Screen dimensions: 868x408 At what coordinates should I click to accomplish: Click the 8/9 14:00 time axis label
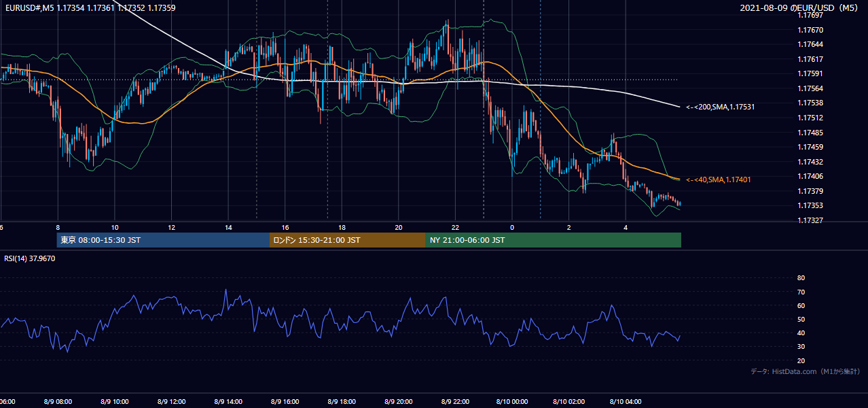(228, 402)
